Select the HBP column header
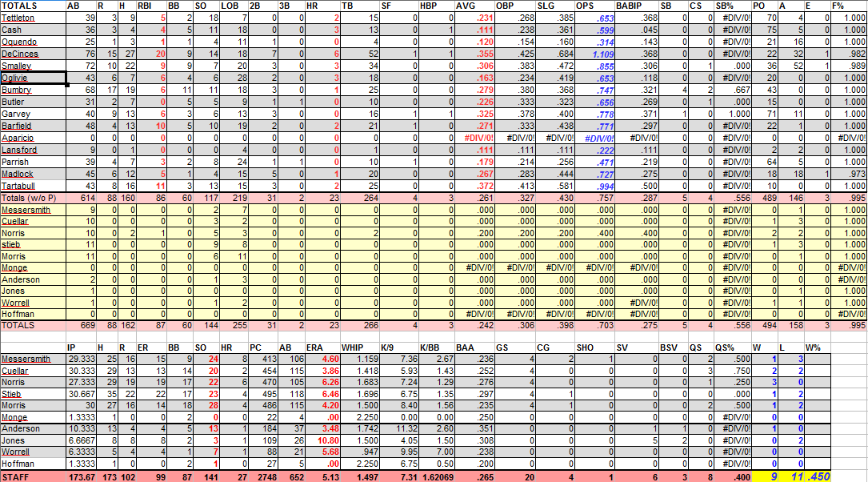868x482 pixels. (436, 6)
